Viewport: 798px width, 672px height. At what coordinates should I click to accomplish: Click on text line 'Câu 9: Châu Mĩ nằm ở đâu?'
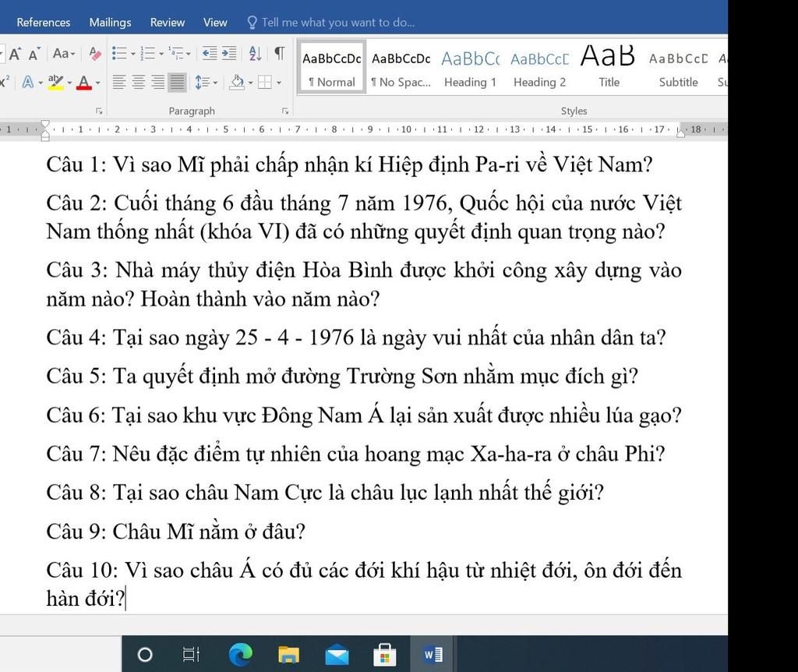(175, 532)
